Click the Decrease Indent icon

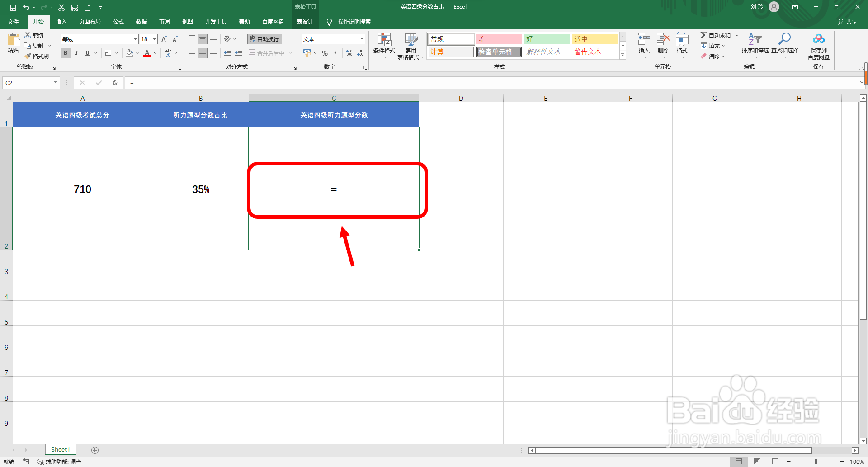pos(227,53)
